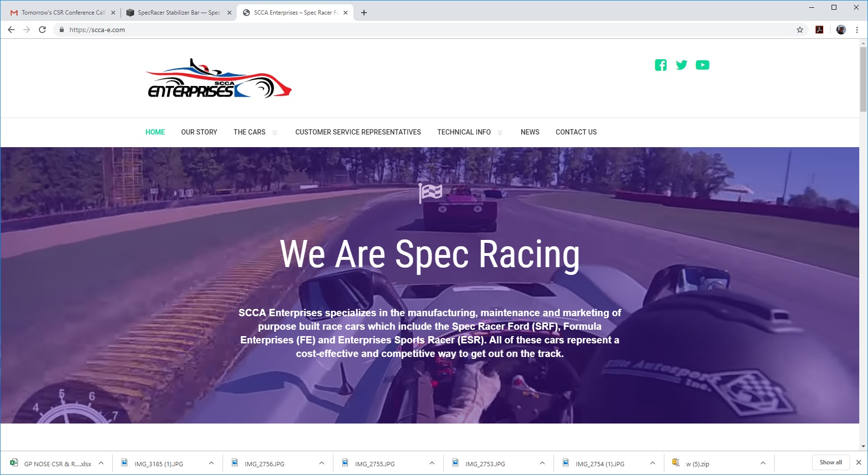Click Show all downloads button

pos(831,462)
